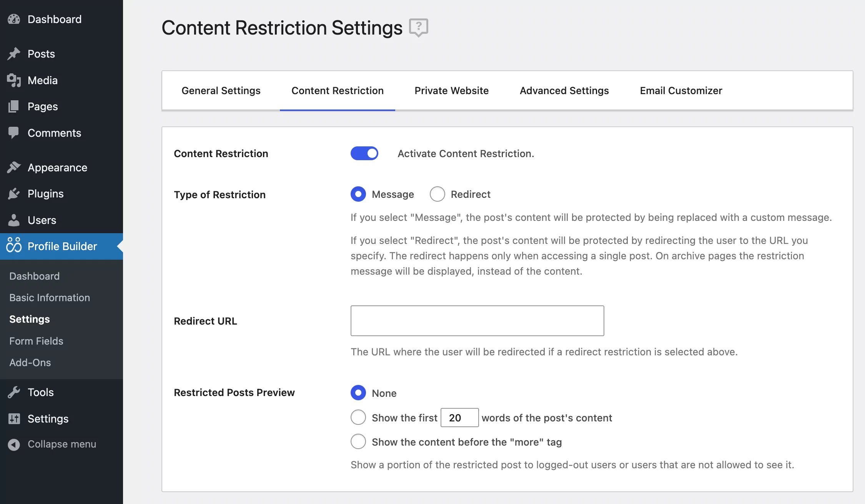Click the "Type of Restriction" label

tap(220, 195)
